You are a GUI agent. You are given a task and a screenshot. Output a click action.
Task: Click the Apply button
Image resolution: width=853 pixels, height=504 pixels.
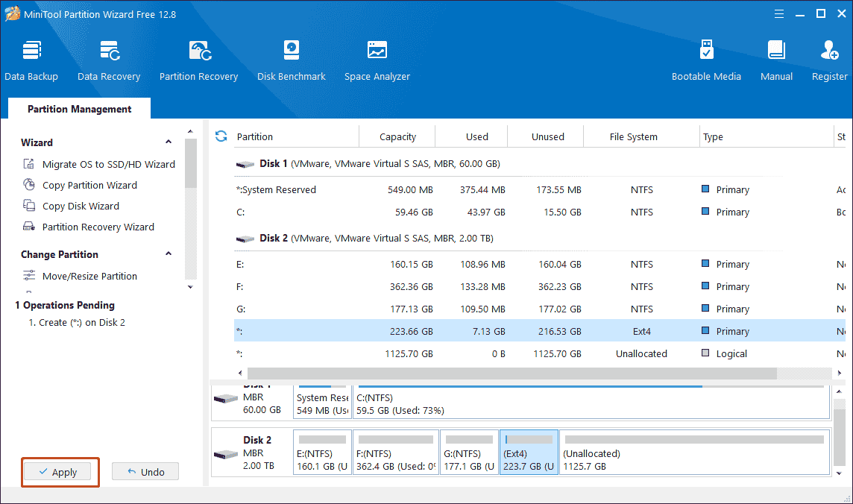pyautogui.click(x=58, y=472)
